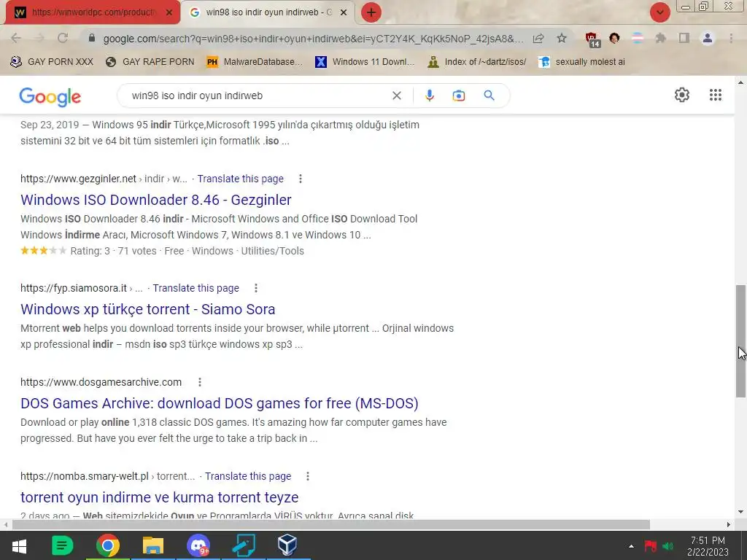Translate the nomba.smary-welt.pl result page
Screen dimensions: 747x560
pyautogui.click(x=248, y=476)
